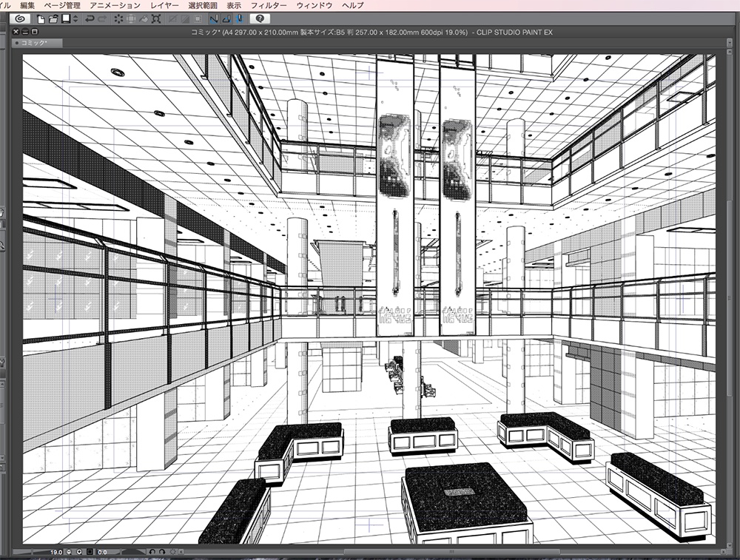The image size is (740, 560).
Task: Toggle snap to ruler
Action: point(215,19)
